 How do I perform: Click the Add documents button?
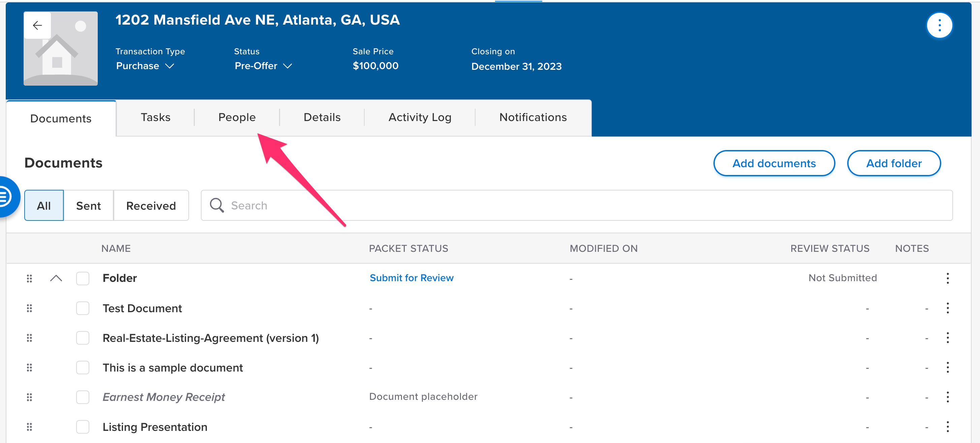pyautogui.click(x=774, y=163)
